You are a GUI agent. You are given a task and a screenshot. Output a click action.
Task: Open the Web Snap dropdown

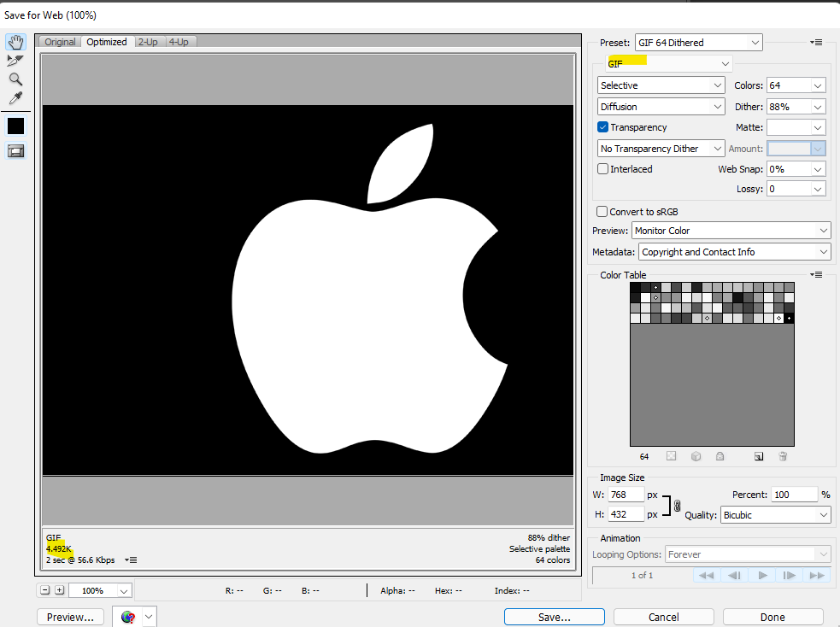click(x=818, y=169)
